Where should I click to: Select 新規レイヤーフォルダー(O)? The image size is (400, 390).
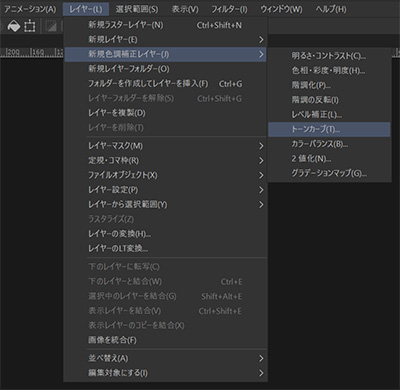click(x=165, y=69)
